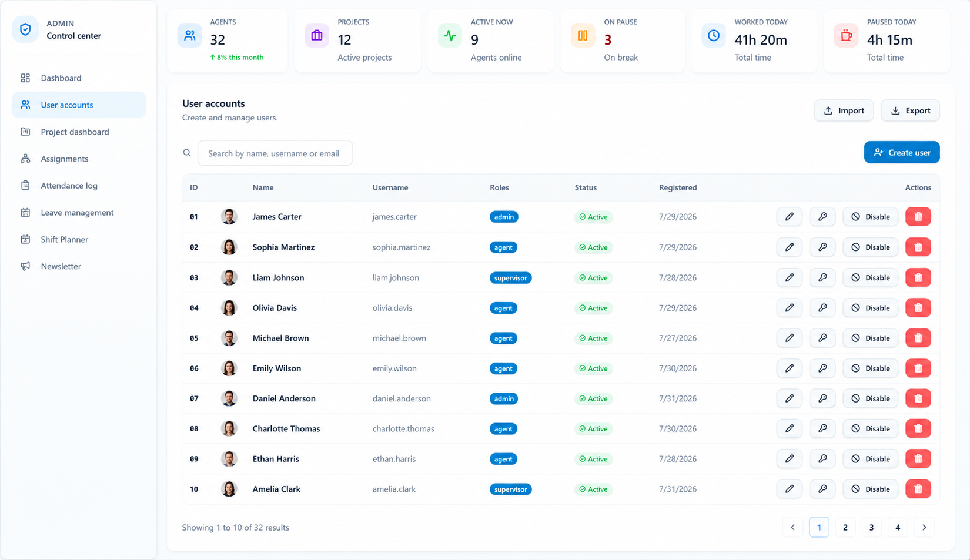This screenshot has height=560, width=970.
Task: Click the admin shield logo icon
Action: click(x=25, y=29)
